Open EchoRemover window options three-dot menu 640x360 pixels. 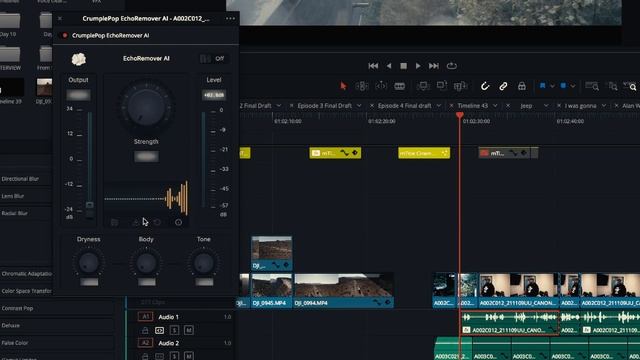click(230, 18)
